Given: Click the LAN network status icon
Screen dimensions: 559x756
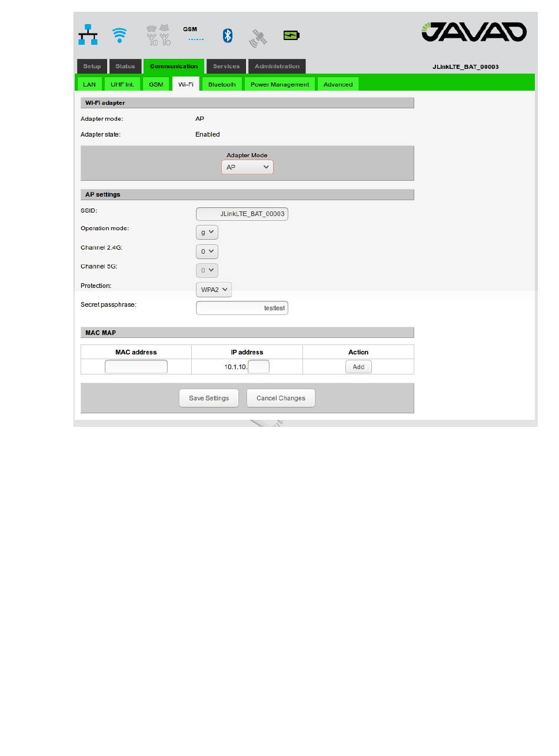Looking at the screenshot, I should [x=88, y=35].
